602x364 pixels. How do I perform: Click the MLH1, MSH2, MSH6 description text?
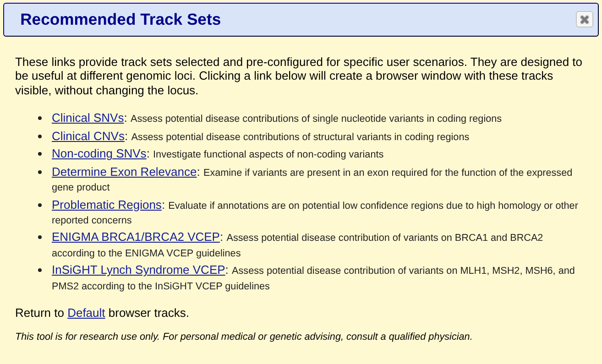(313, 278)
